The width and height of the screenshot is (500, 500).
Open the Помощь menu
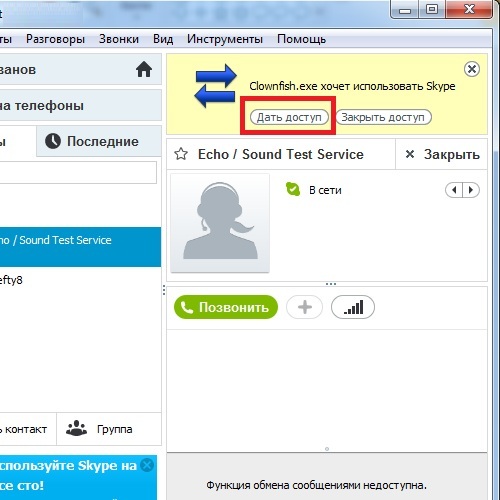point(301,39)
